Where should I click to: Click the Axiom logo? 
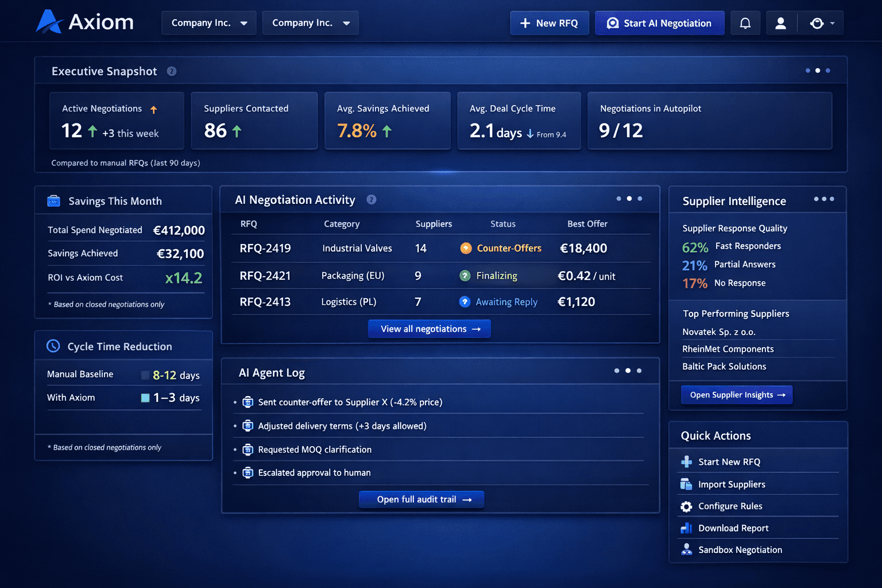pyautogui.click(x=84, y=22)
